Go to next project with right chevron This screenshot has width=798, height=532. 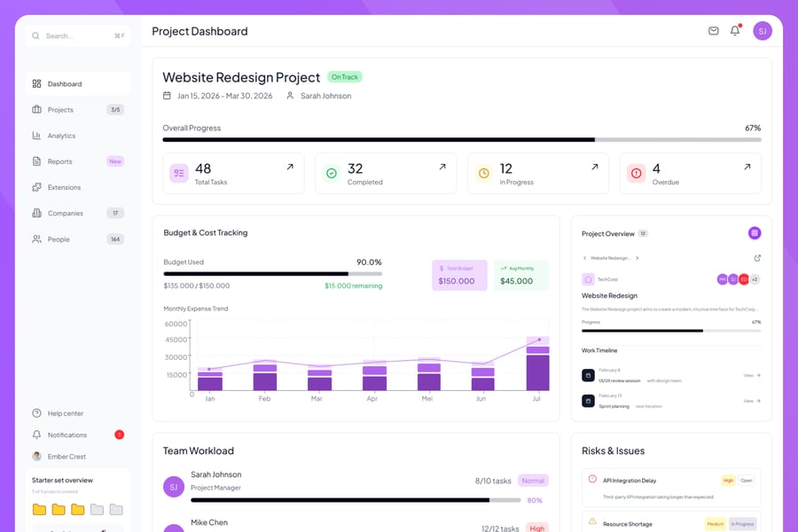638,258
